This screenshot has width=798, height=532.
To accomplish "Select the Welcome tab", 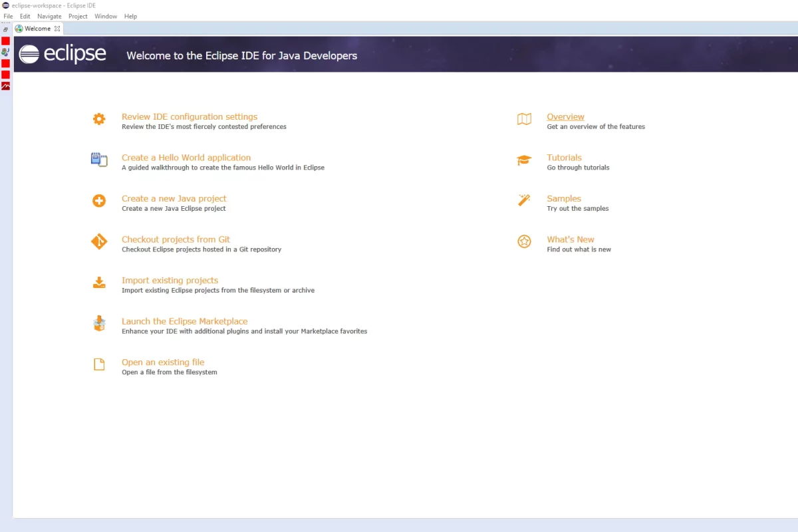I will point(37,29).
